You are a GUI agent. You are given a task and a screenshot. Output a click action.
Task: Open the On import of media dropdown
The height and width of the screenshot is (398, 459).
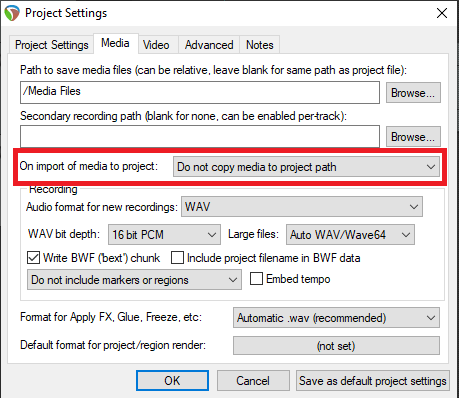(x=306, y=167)
